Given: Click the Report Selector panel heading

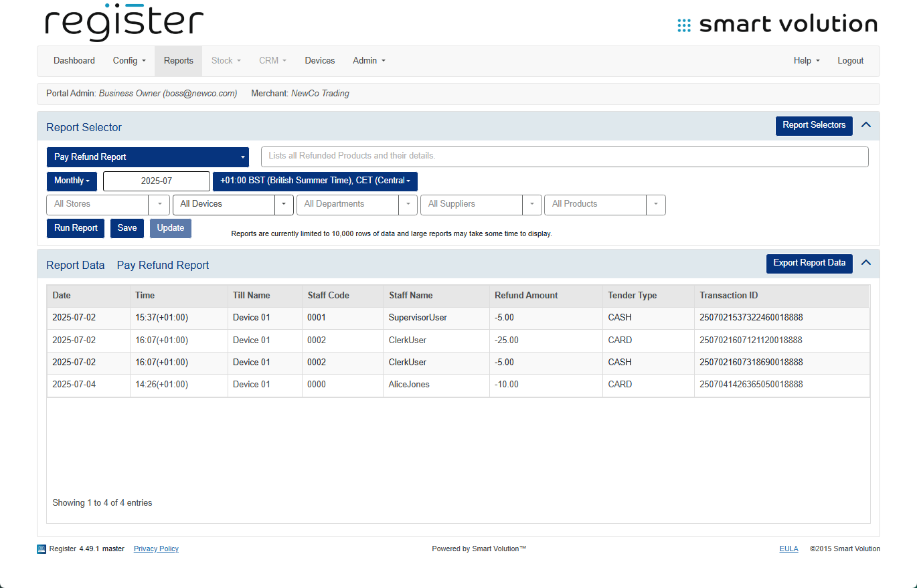Looking at the screenshot, I should (84, 128).
